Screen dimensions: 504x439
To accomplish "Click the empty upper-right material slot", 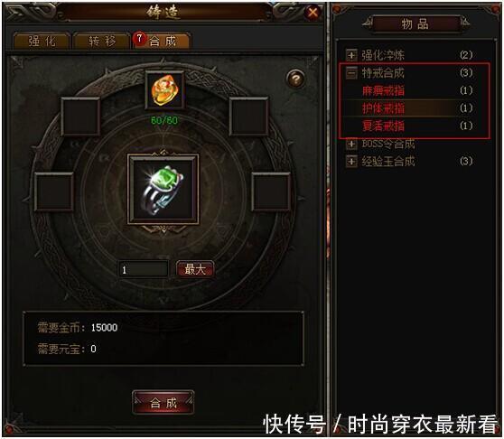I will point(248,117).
